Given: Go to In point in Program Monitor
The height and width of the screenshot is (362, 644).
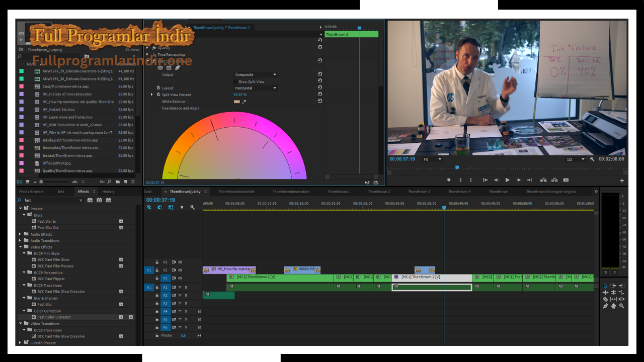Looking at the screenshot, I should tap(485, 180).
